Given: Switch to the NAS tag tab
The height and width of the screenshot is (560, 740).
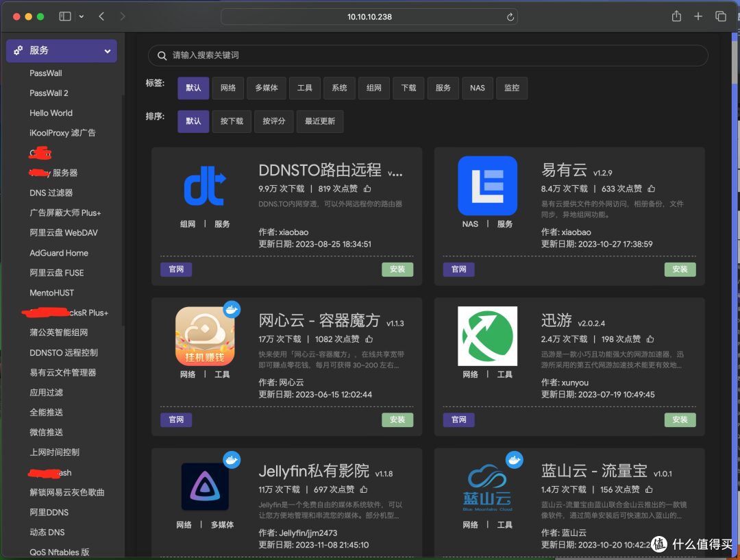Looking at the screenshot, I should point(477,88).
